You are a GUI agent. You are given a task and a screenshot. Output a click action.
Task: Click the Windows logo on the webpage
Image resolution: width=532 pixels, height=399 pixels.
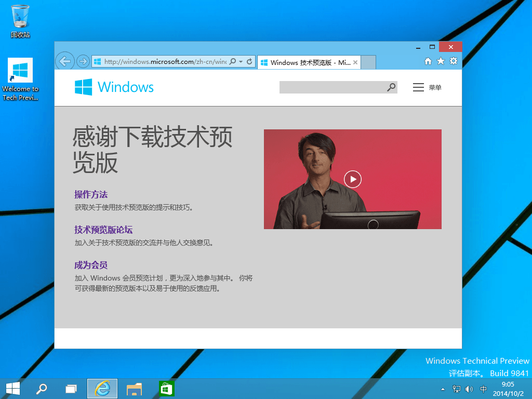tap(114, 87)
